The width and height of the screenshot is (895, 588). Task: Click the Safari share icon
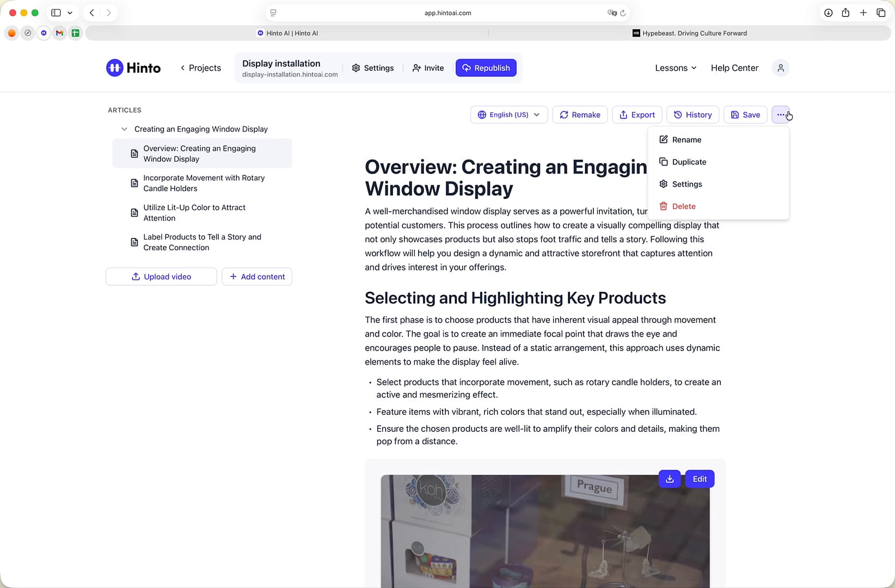point(845,13)
